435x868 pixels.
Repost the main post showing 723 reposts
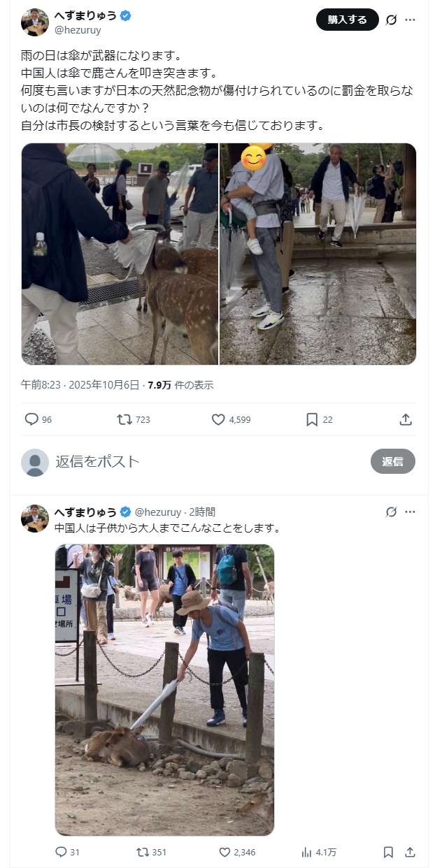124,419
